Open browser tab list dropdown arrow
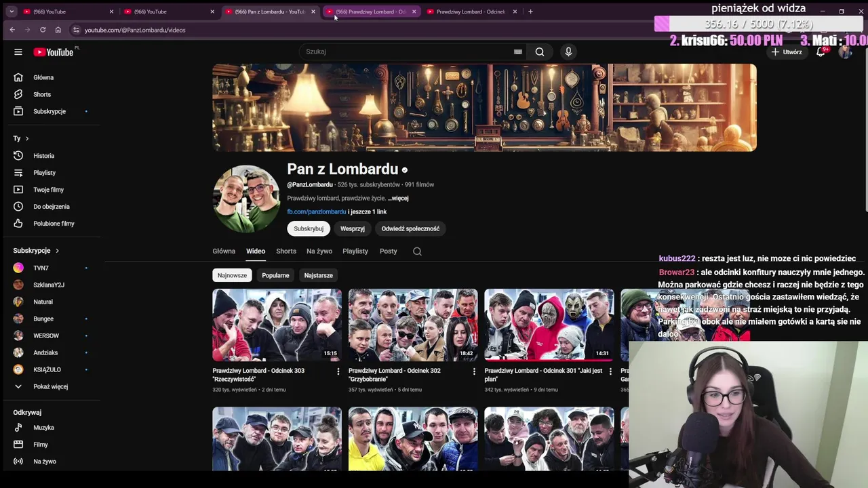868x488 pixels. tap(11, 12)
